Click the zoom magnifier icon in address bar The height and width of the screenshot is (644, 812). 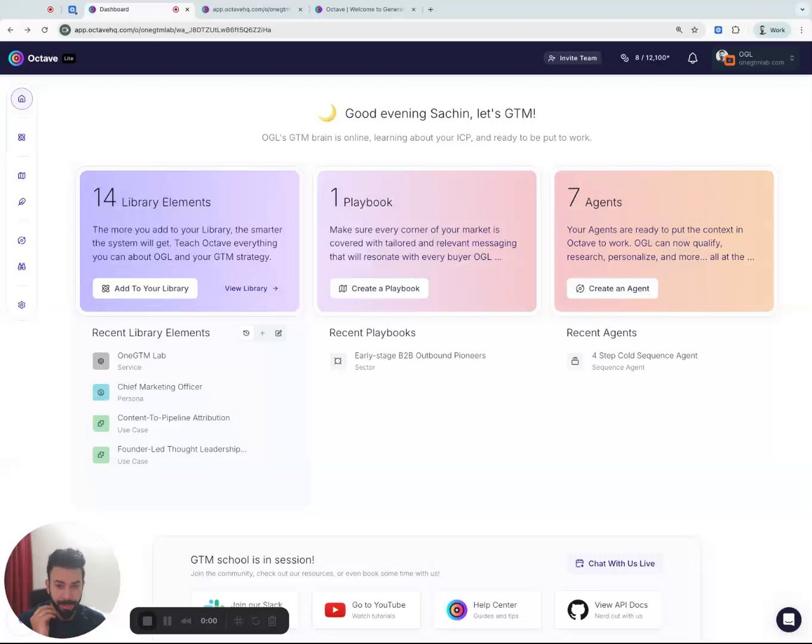click(x=679, y=30)
